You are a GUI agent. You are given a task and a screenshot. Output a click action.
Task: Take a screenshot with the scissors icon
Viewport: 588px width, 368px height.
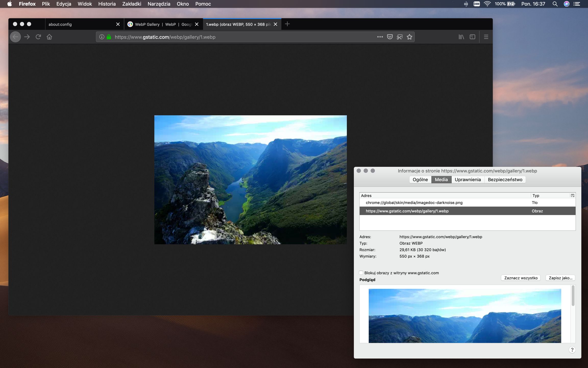(x=400, y=37)
